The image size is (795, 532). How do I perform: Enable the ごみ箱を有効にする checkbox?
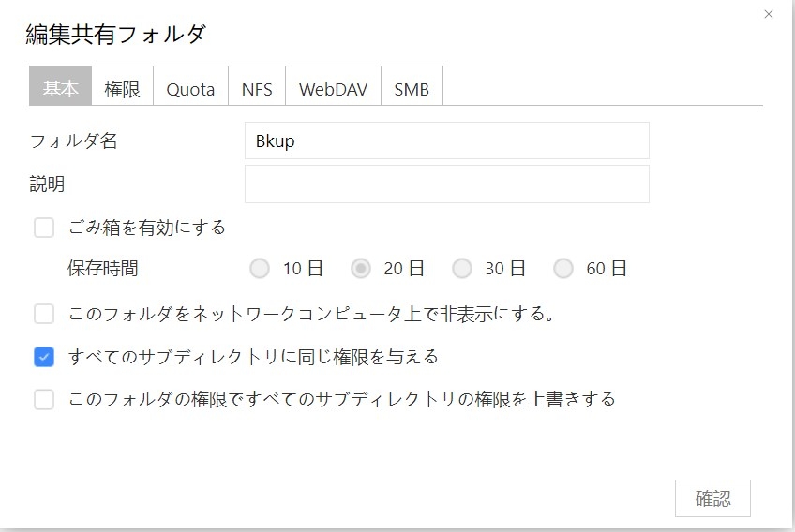click(x=44, y=228)
